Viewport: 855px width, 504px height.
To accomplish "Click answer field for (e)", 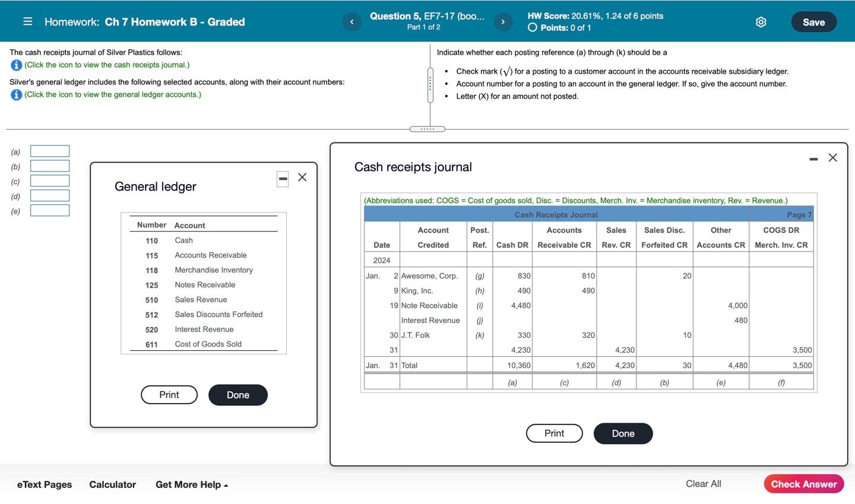I will 50,211.
